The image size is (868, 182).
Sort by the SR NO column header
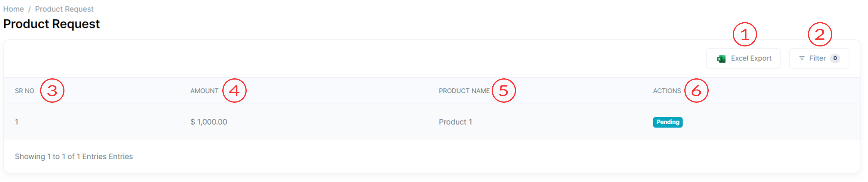[x=25, y=91]
